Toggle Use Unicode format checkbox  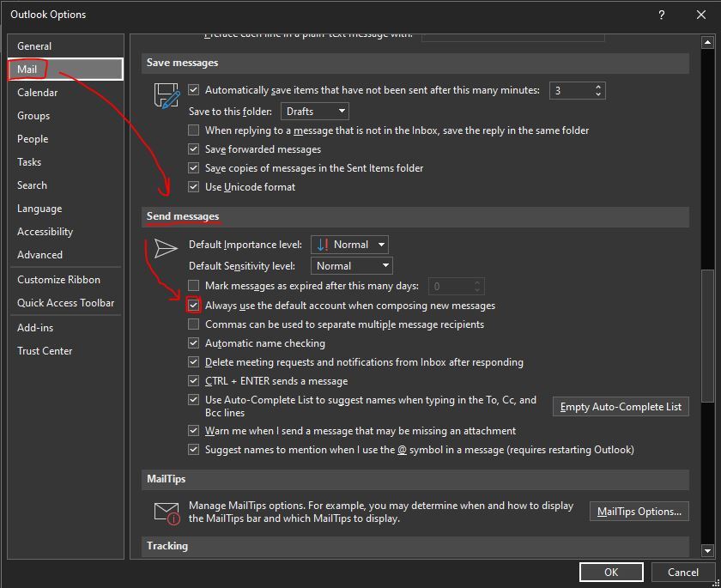(x=194, y=187)
